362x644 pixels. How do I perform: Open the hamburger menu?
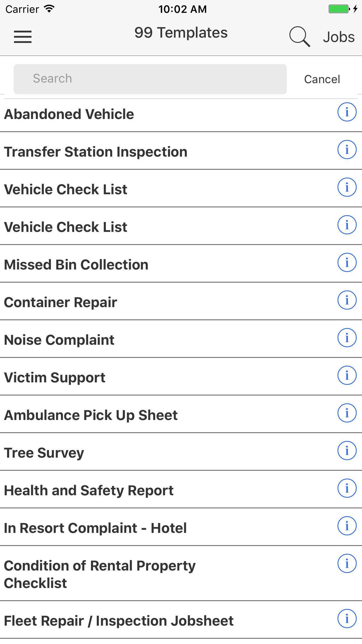[23, 37]
